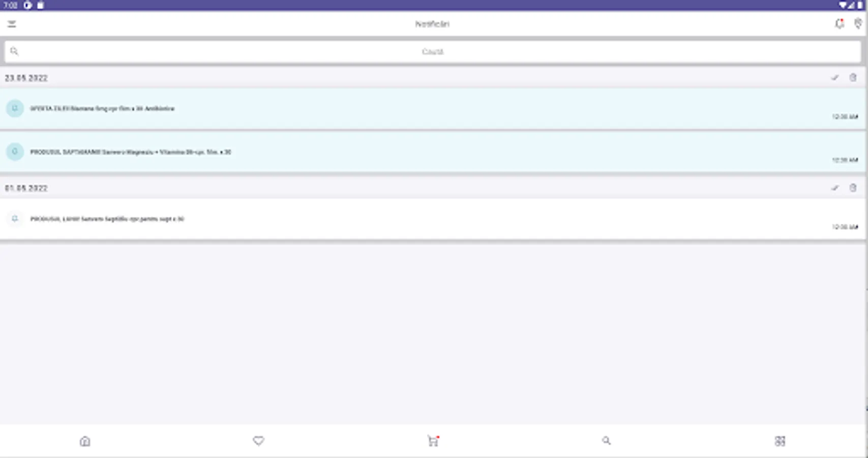
Task: Delete all notifications from 01.05.2022
Action: 853,188
